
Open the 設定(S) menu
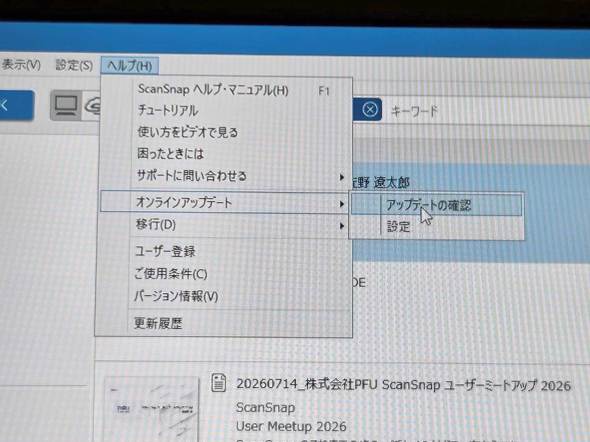(74, 65)
